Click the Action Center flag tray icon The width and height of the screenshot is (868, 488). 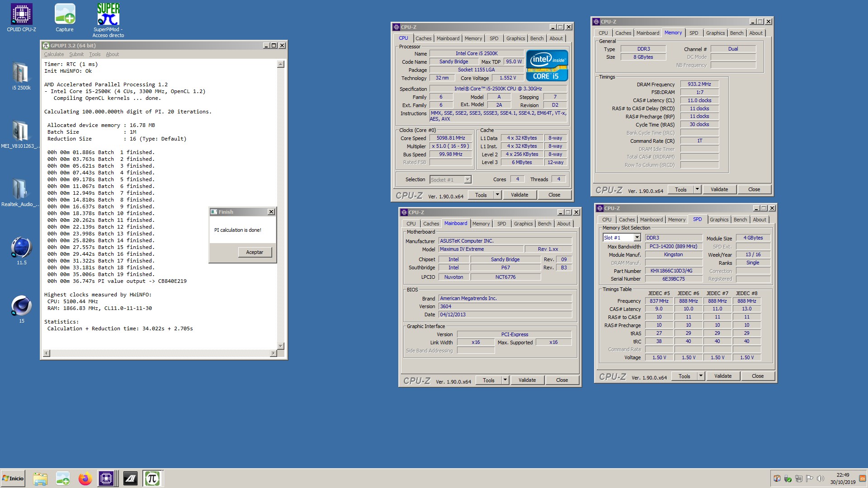pyautogui.click(x=810, y=479)
